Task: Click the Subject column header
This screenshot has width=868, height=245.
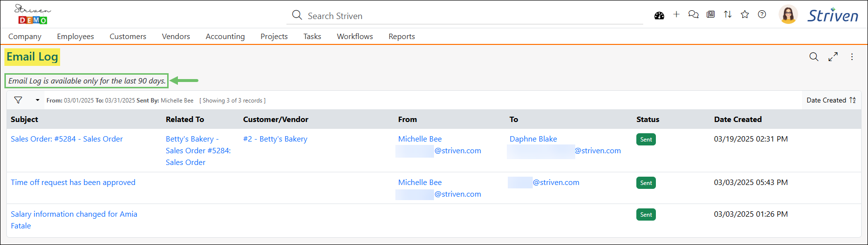Action: pos(24,119)
